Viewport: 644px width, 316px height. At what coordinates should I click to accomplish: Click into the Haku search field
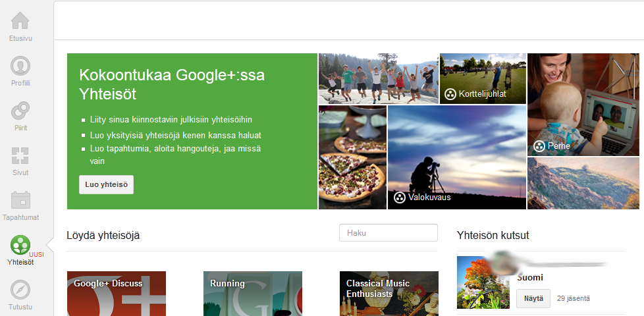[x=388, y=233]
